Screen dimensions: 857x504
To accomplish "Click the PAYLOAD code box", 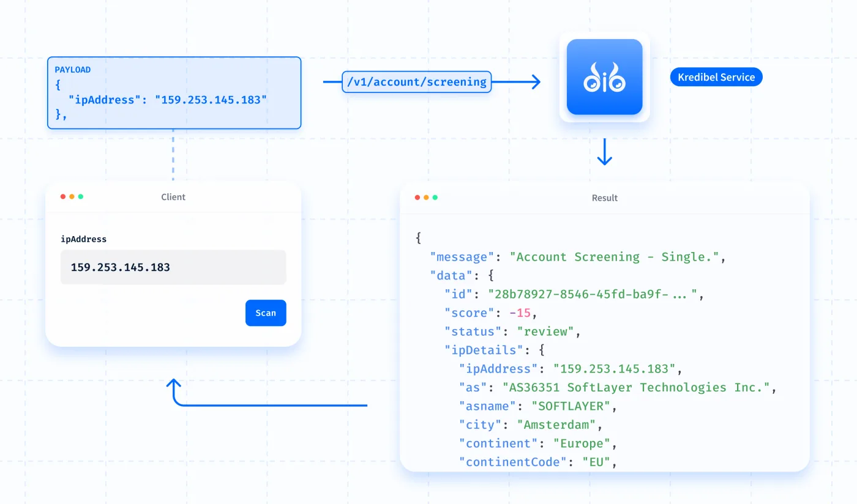I will pos(174,93).
